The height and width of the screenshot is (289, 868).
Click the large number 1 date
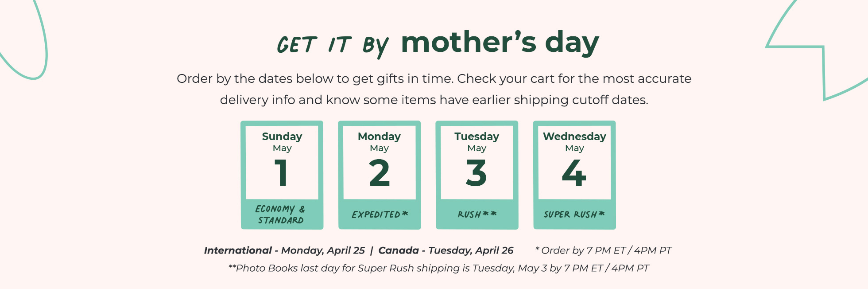coord(282,173)
